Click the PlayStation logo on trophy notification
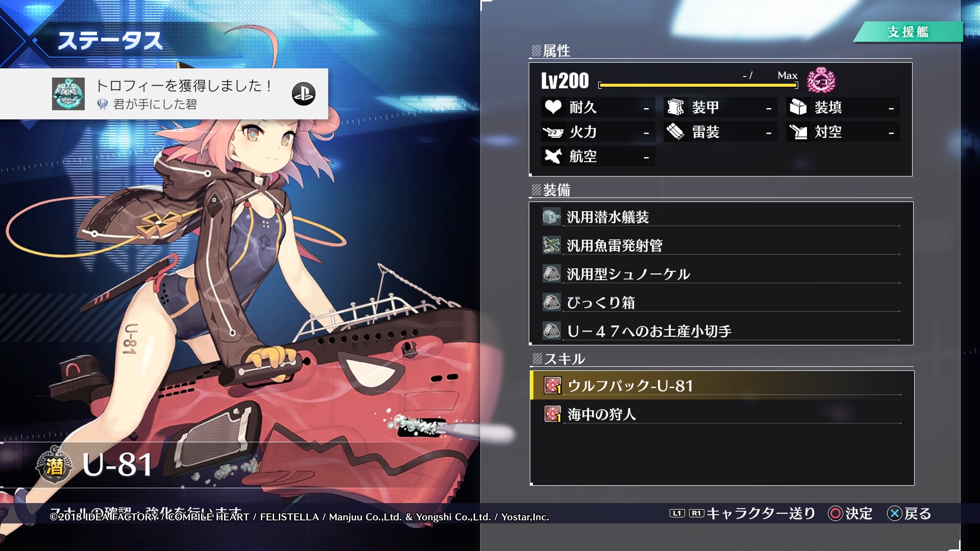 point(303,94)
